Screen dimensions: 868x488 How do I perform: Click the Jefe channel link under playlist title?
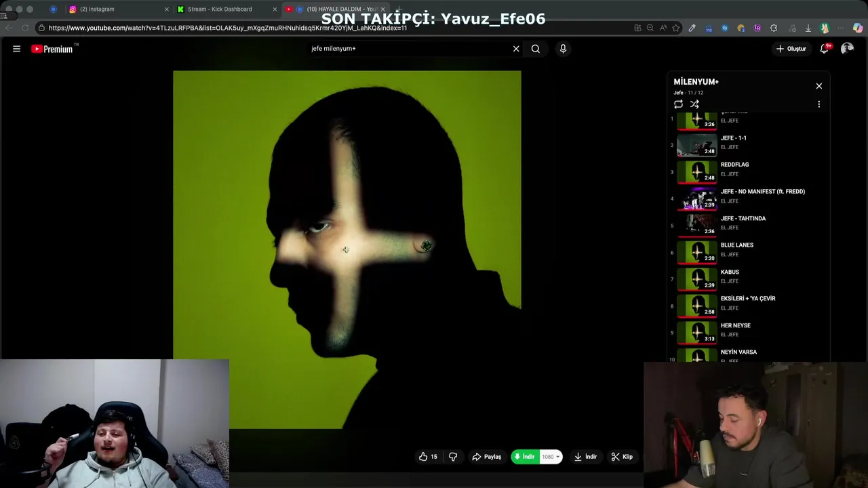click(678, 92)
